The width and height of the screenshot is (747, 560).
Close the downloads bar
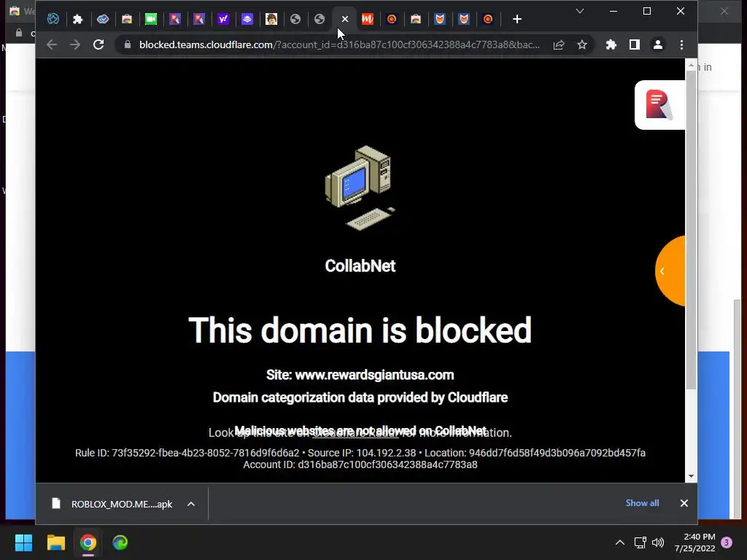point(684,503)
